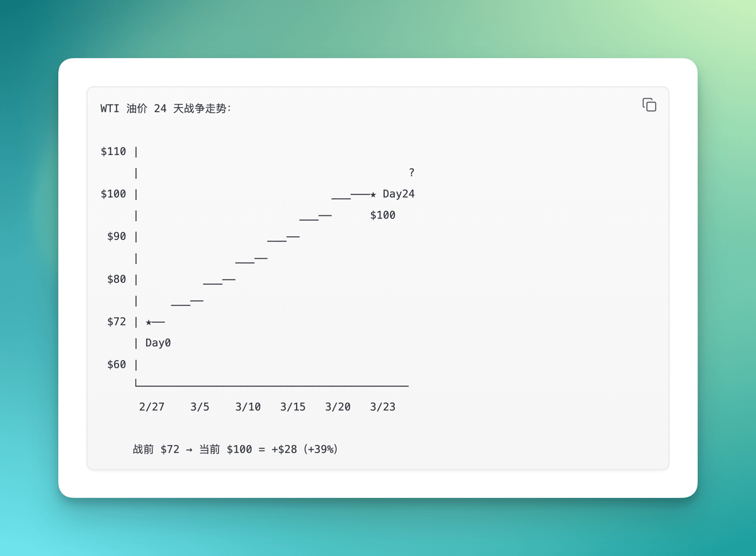This screenshot has width=756, height=556.
Task: Click the $100 y-axis label at left
Action: [x=113, y=194]
